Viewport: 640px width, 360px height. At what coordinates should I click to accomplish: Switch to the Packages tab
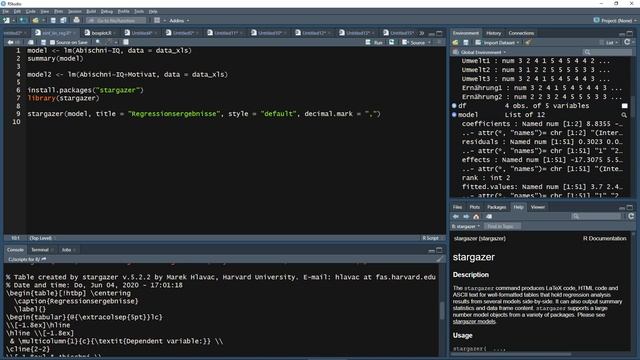(496, 207)
